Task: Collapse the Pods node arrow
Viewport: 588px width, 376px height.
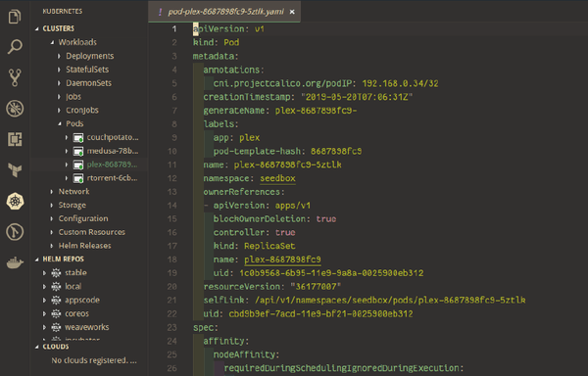Action: (60, 123)
